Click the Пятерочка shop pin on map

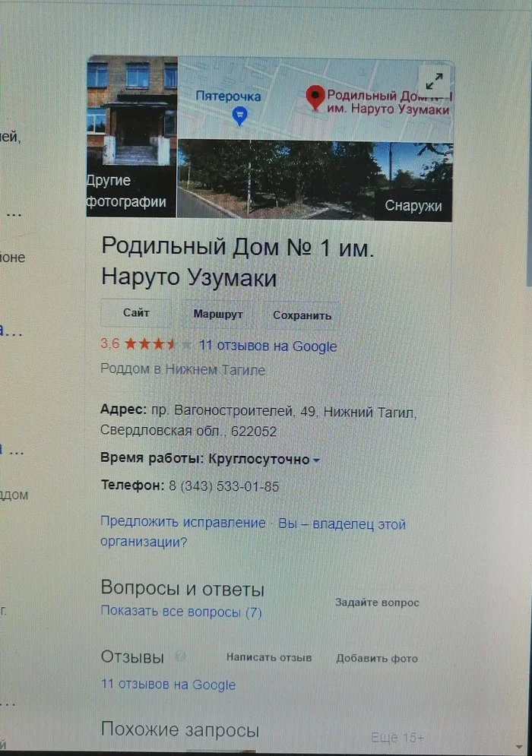239,115
